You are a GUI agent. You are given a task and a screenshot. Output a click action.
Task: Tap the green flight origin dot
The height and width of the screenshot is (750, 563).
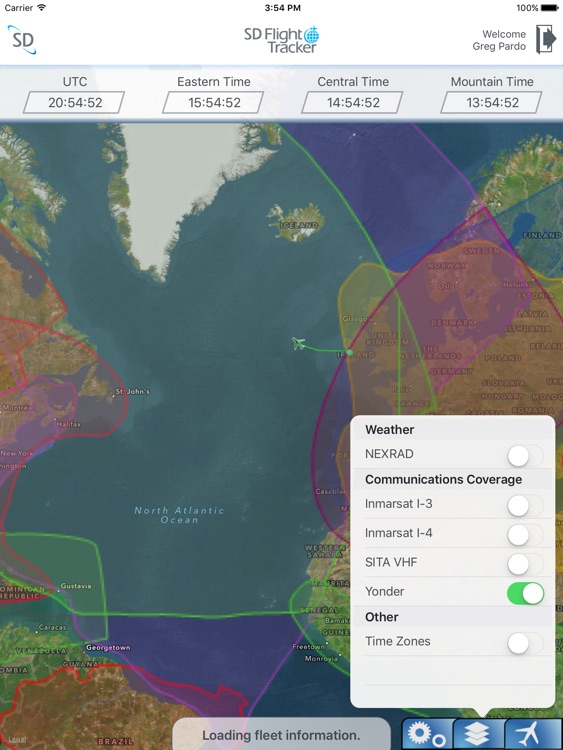click(x=350, y=353)
